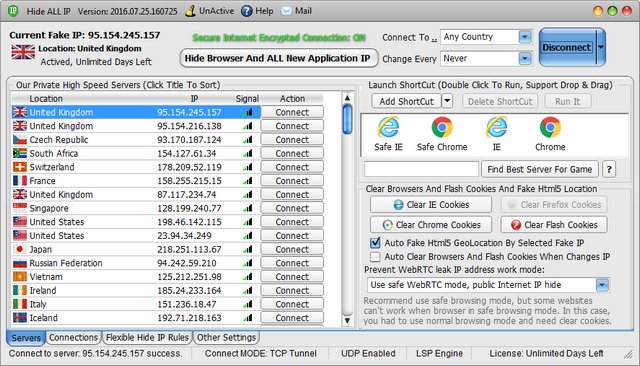Sort servers by Signal column header
Screen dimensions: 640x366
247,99
